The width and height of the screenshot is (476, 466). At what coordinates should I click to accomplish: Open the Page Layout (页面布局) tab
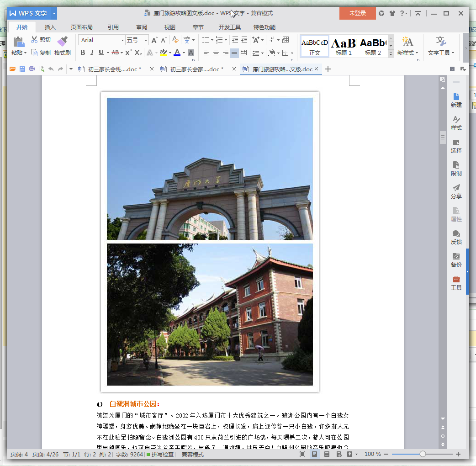[x=82, y=27]
